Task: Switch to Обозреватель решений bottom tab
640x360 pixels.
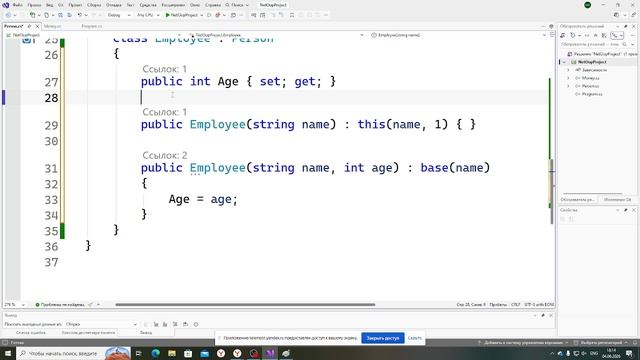Action: 577,200
